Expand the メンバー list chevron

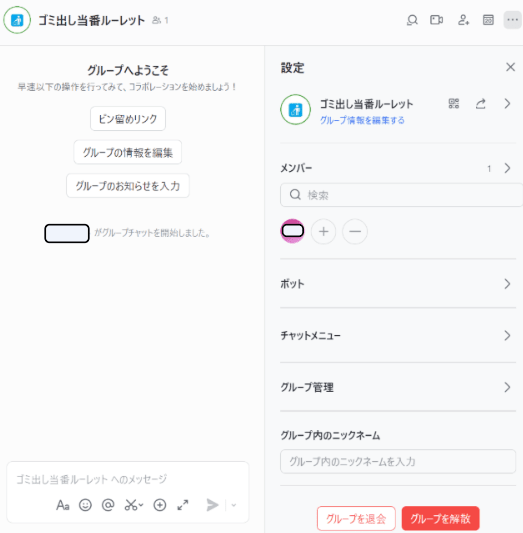[x=507, y=168]
